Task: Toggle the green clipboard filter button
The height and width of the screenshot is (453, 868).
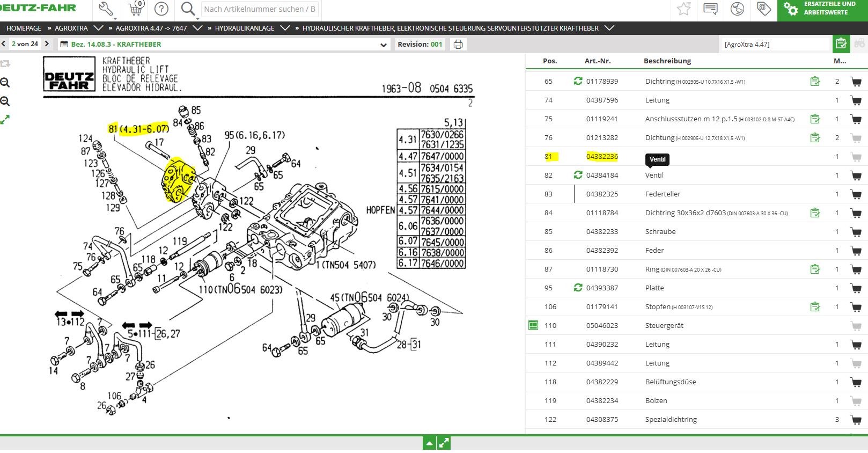Action: point(841,44)
